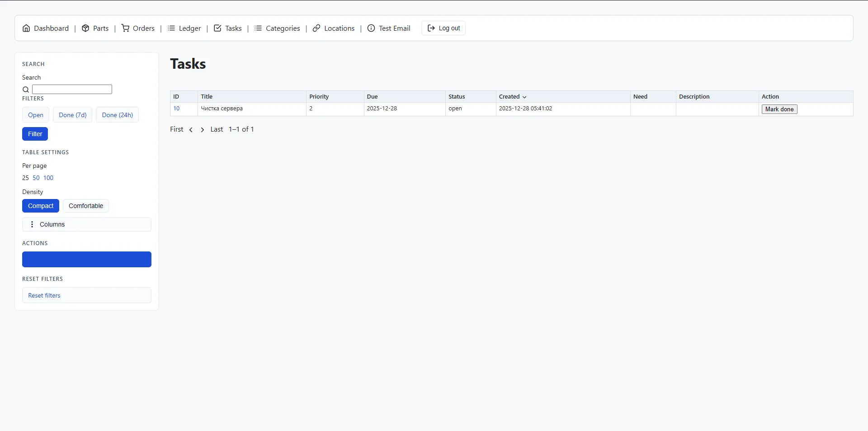Image resolution: width=868 pixels, height=431 pixels.
Task: Click the Parts box icon
Action: 85,28
